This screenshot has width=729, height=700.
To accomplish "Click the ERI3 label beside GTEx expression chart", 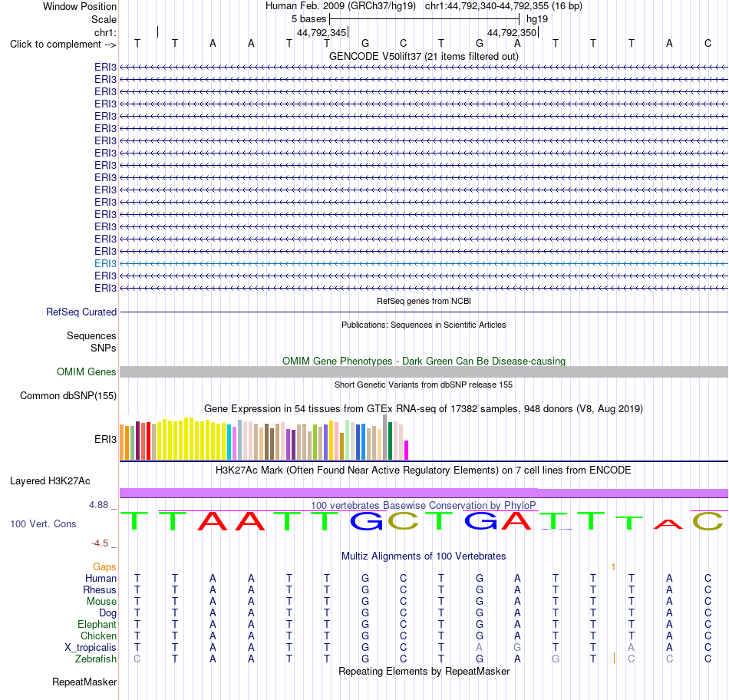I will pyautogui.click(x=105, y=439).
